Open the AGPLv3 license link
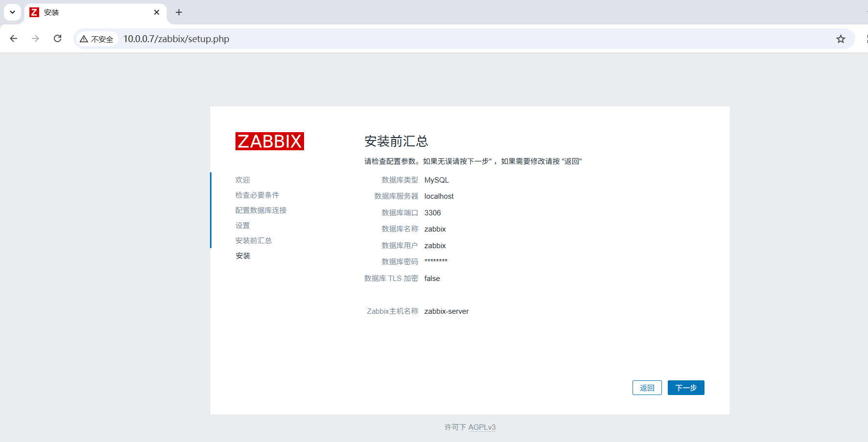Screen dimensions: 868x442 tap(482, 427)
